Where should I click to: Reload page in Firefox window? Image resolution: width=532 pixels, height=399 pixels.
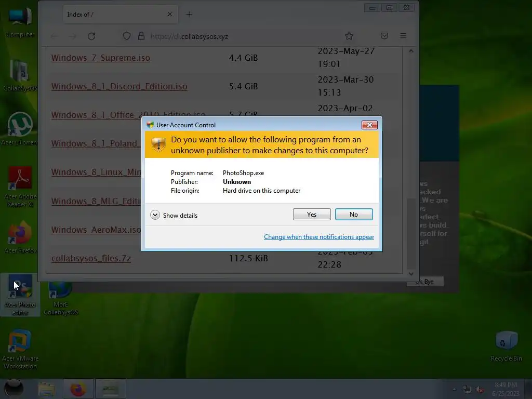(x=91, y=36)
